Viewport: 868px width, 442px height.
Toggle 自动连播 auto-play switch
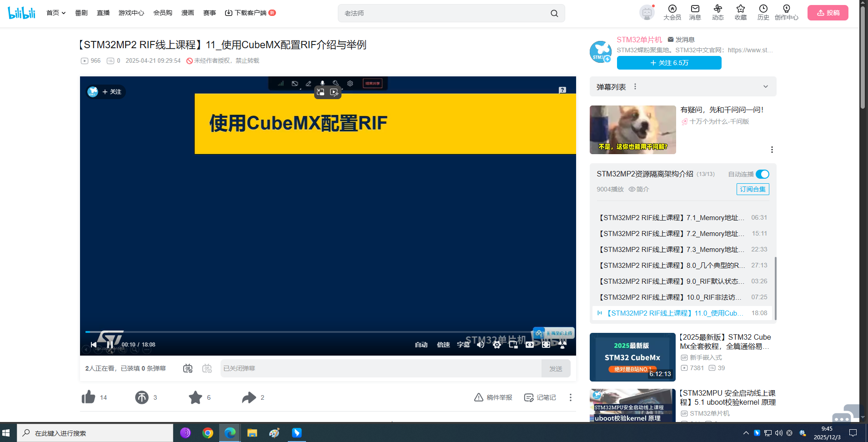pos(762,174)
